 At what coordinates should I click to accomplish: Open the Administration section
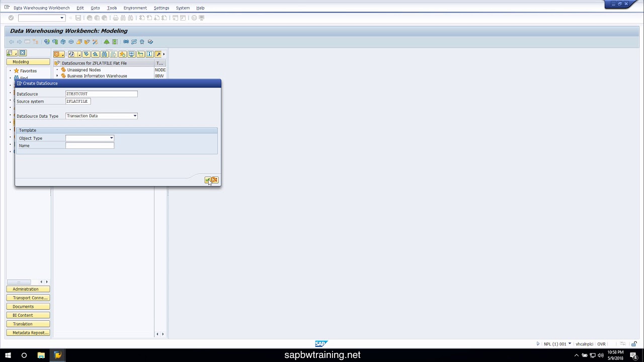coord(28,289)
